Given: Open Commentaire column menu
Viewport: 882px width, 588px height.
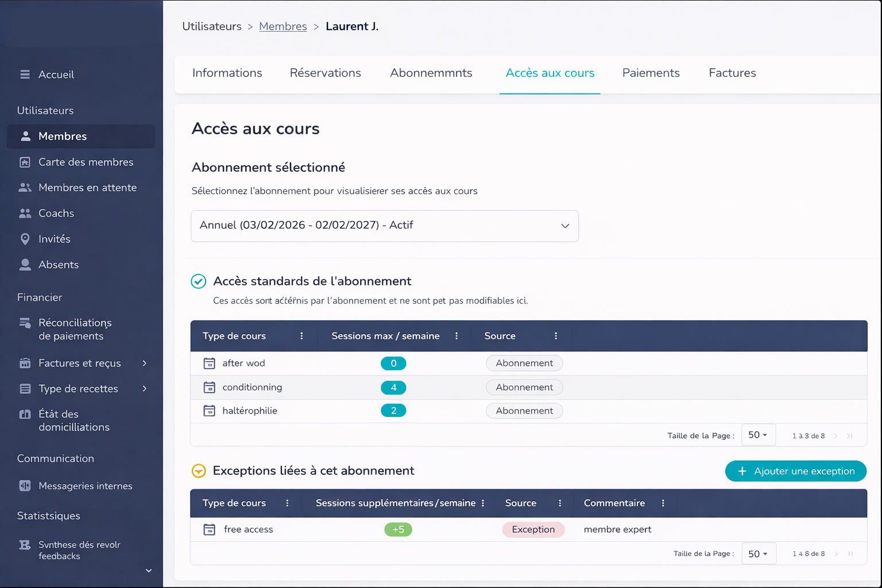Looking at the screenshot, I should pos(663,503).
